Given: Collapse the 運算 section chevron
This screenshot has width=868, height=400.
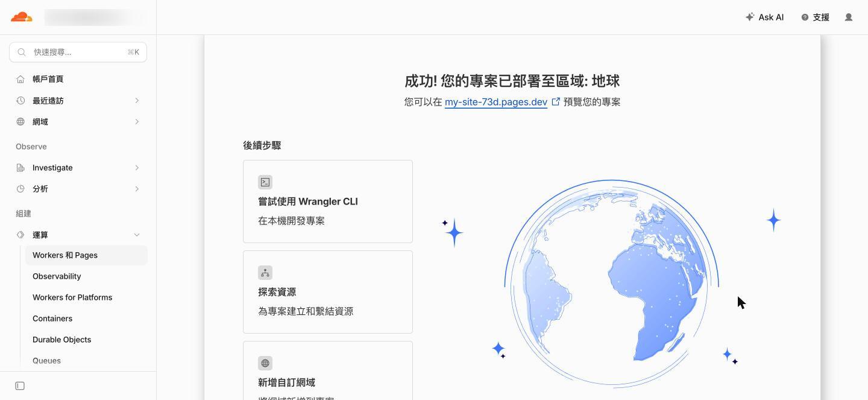Looking at the screenshot, I should click(x=137, y=235).
